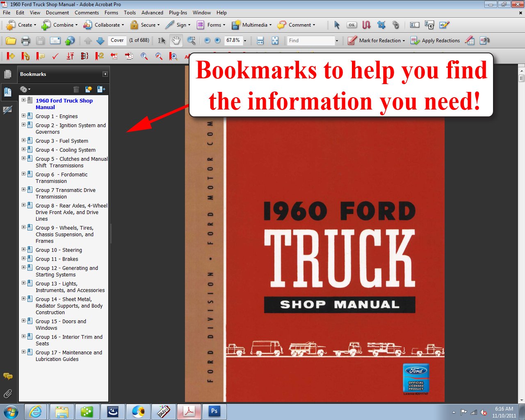Open the Help menu
Image resolution: width=525 pixels, height=420 pixels.
[221, 13]
